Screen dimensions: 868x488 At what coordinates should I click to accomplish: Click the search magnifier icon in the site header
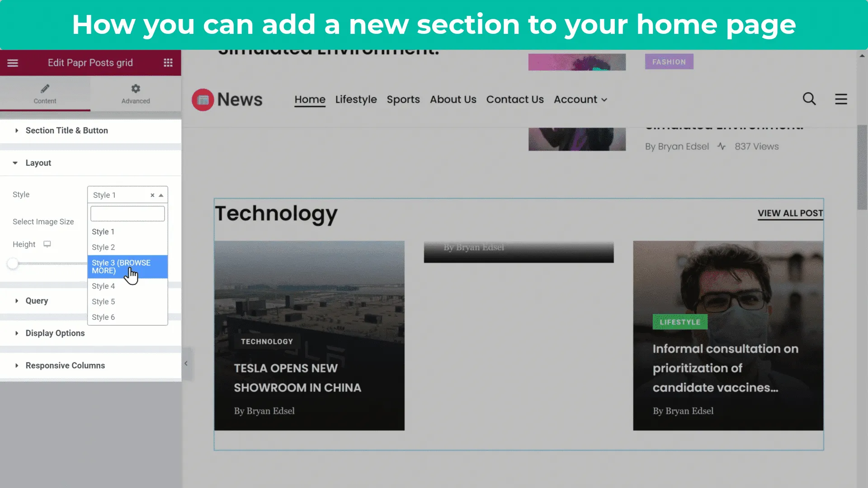coord(809,99)
